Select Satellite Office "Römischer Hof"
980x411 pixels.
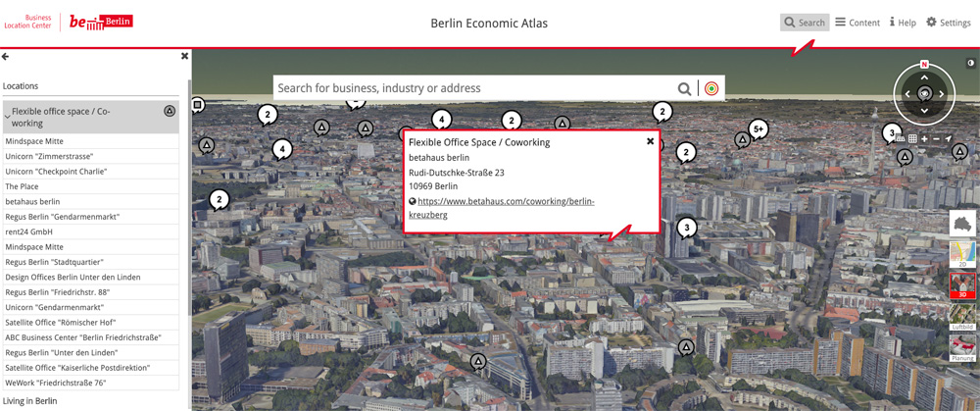tap(90, 322)
